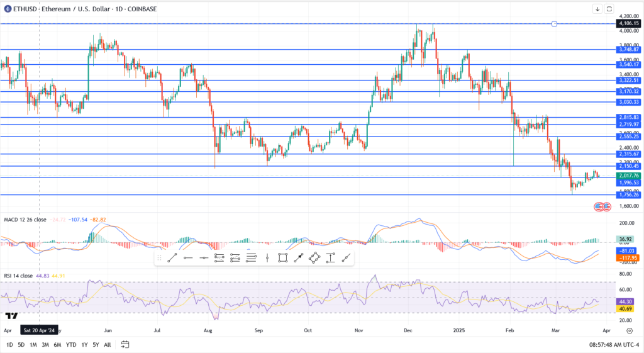
Task: Choose the vertical line drawing tool
Action: point(268,257)
